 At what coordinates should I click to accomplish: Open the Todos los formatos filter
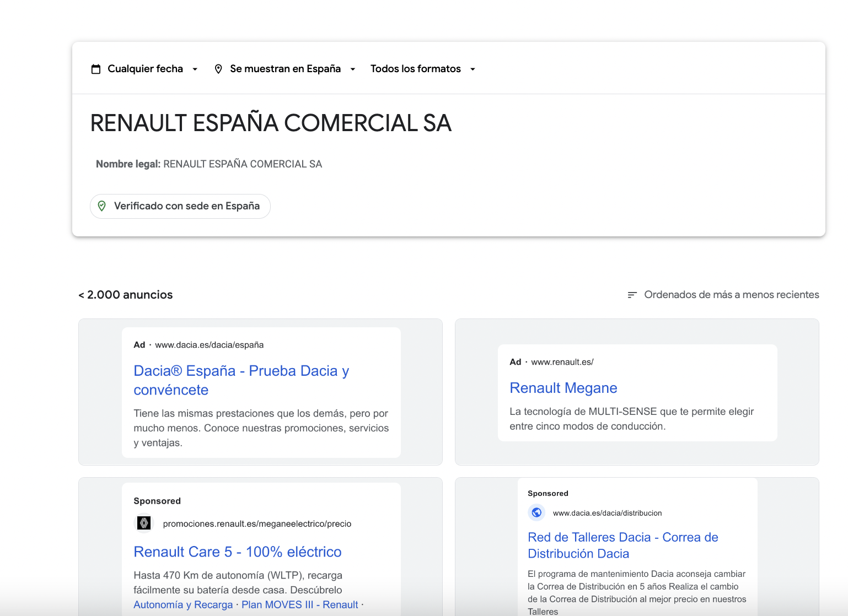(423, 69)
